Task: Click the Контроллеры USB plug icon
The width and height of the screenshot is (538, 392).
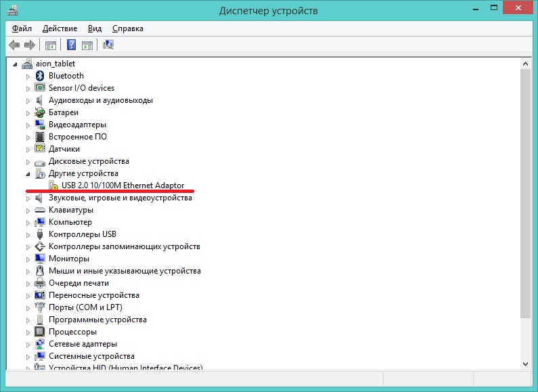Action: (40, 234)
